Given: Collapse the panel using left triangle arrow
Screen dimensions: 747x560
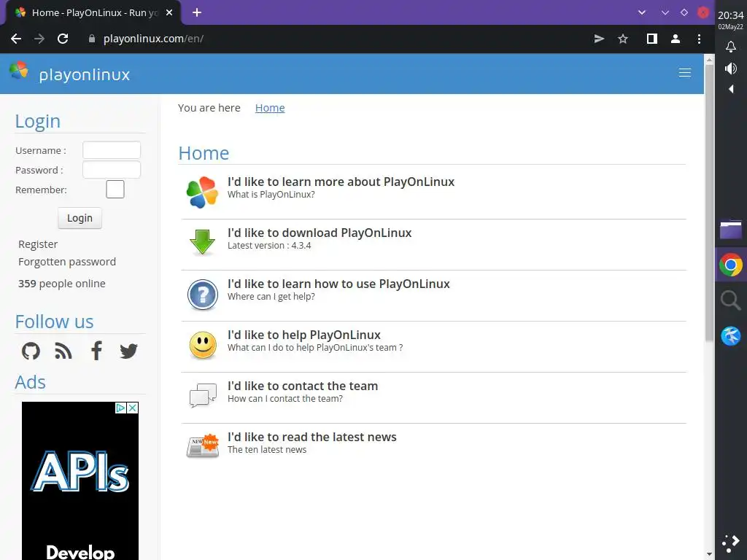Looking at the screenshot, I should 731,89.
